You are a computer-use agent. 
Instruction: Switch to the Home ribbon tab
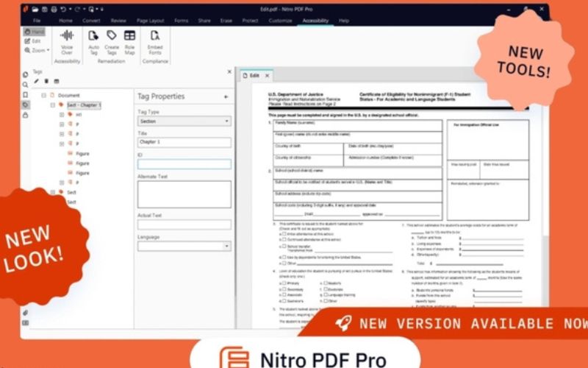click(x=65, y=21)
